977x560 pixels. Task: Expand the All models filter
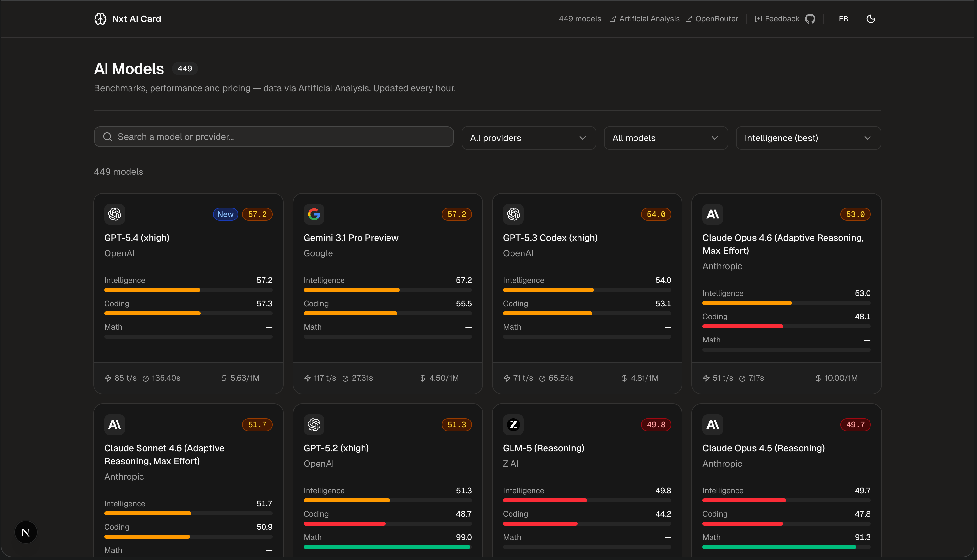pyautogui.click(x=666, y=138)
